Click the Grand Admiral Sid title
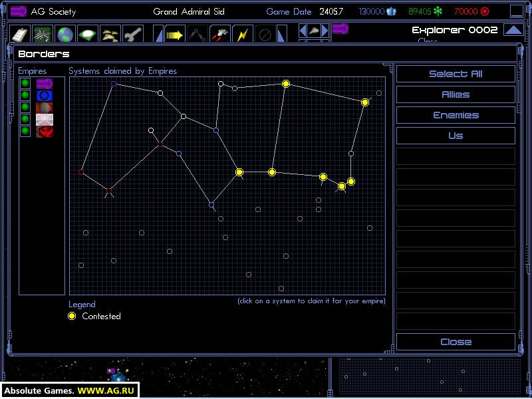532x399 pixels. [x=189, y=11]
